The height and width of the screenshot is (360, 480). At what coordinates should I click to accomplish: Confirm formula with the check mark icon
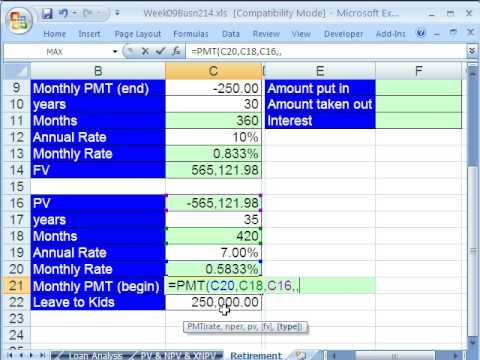click(x=160, y=51)
